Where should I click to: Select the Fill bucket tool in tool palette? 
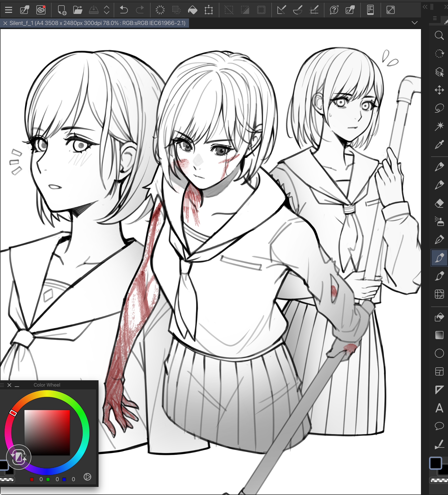pos(439,317)
